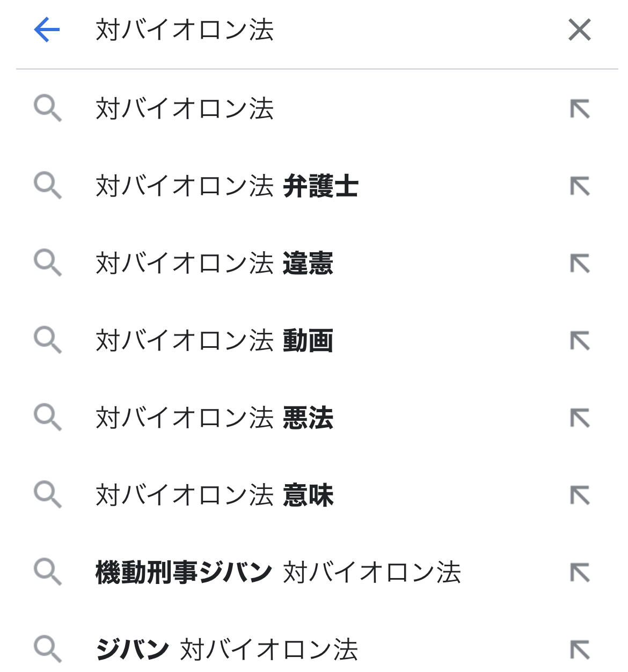Select suggestion 対バイオロン法 弁護士

click(x=227, y=186)
